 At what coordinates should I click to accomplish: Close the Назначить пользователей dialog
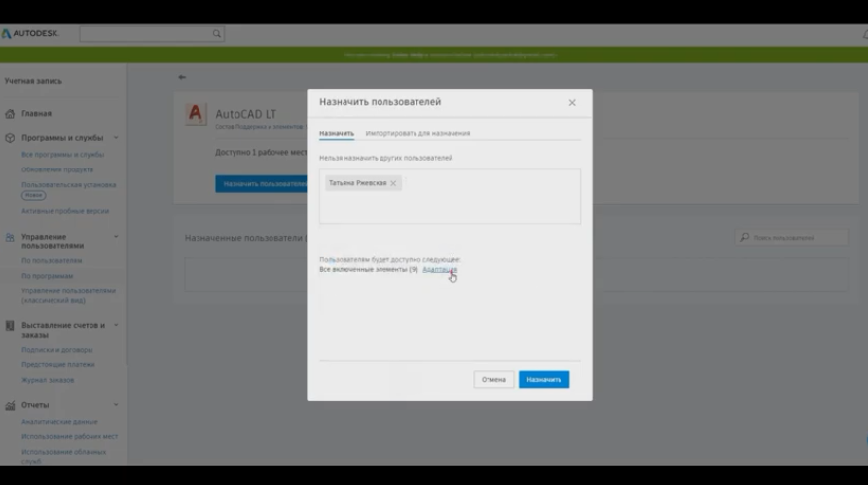[572, 103]
